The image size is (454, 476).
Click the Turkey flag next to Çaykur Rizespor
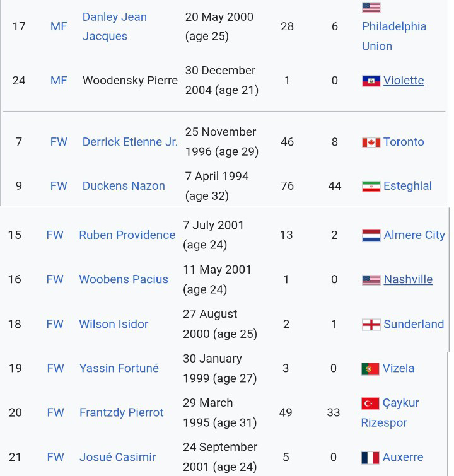coord(370,403)
